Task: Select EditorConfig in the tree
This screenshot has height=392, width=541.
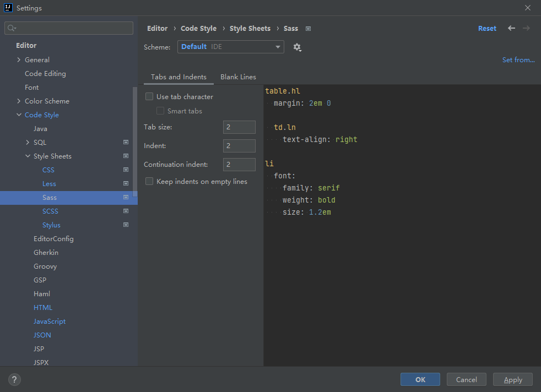Action: pos(53,239)
